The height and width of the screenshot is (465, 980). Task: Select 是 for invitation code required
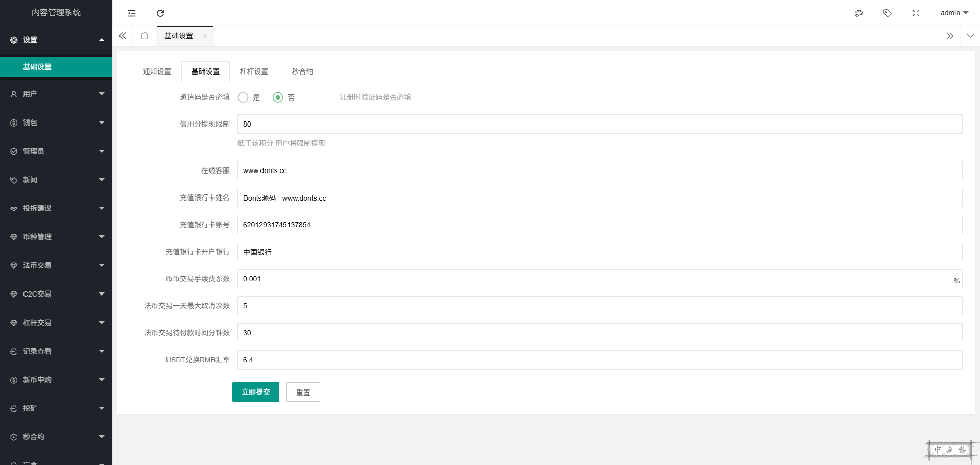243,97
